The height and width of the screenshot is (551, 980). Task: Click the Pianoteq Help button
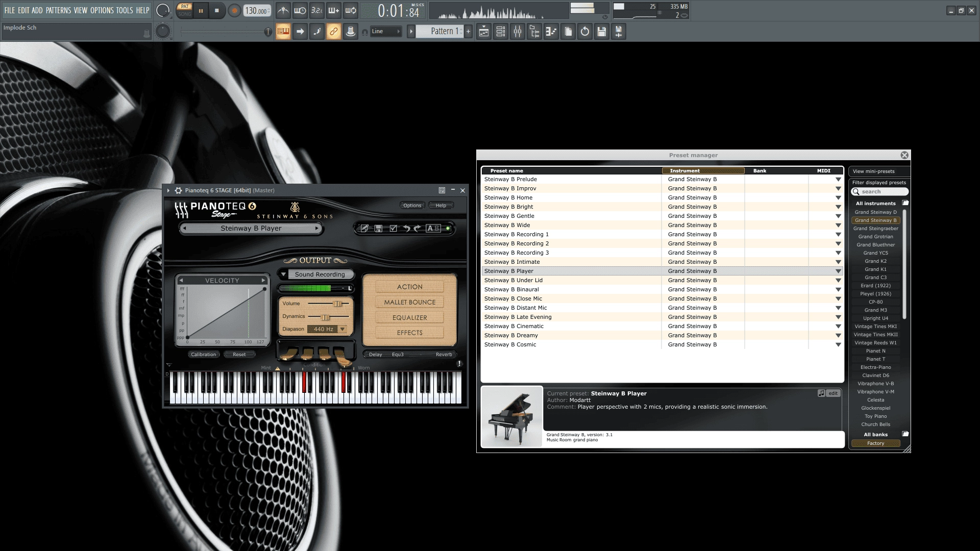coord(441,206)
